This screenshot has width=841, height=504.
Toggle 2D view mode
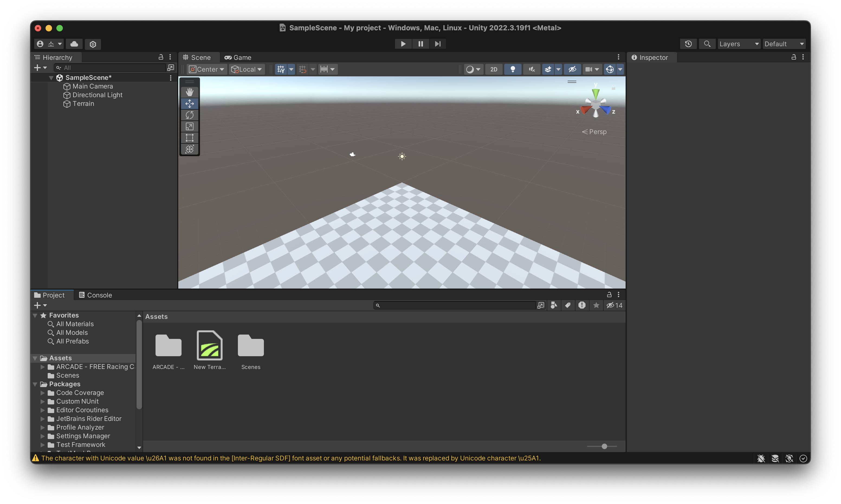click(x=494, y=69)
